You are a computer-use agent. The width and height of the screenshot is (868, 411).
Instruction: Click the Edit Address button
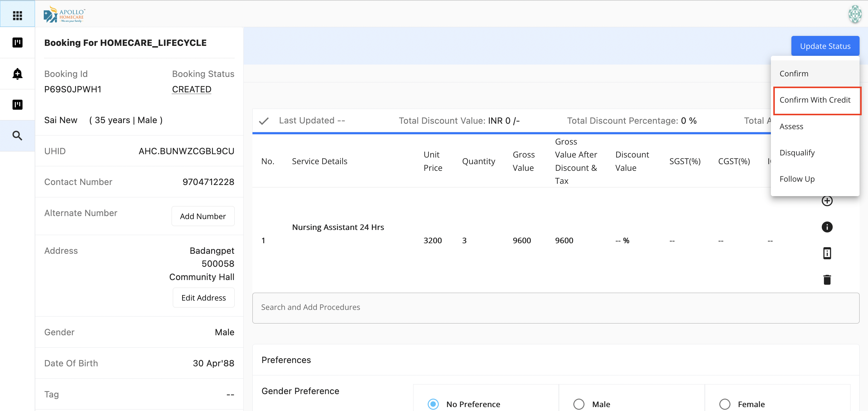pyautogui.click(x=203, y=298)
